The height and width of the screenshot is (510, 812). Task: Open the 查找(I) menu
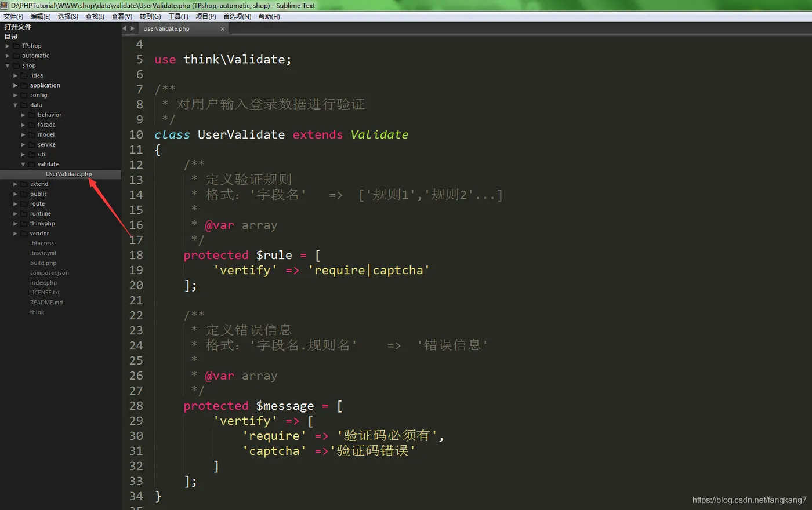pos(95,16)
